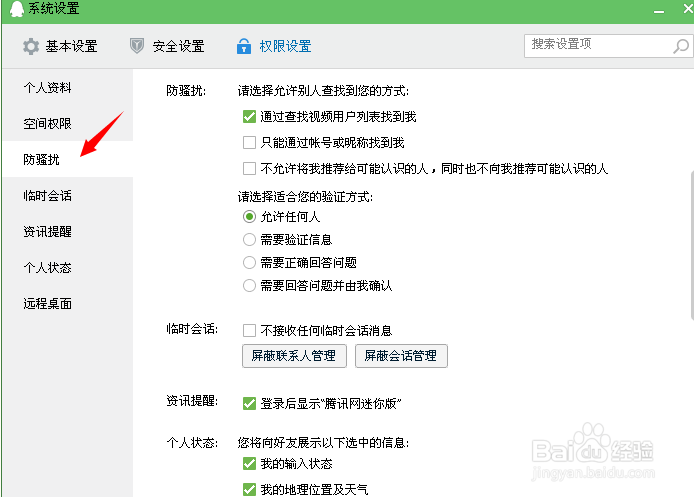Check 不允许将我推荐给可能认识的人 option
The height and width of the screenshot is (497, 694).
point(249,169)
